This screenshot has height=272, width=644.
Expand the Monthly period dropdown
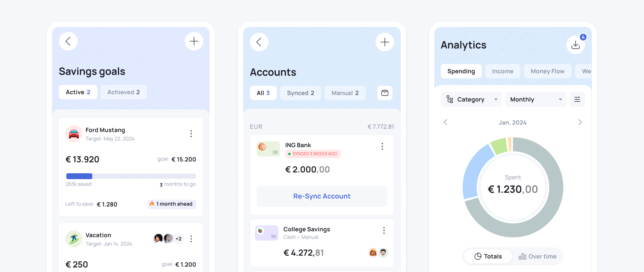(x=536, y=99)
